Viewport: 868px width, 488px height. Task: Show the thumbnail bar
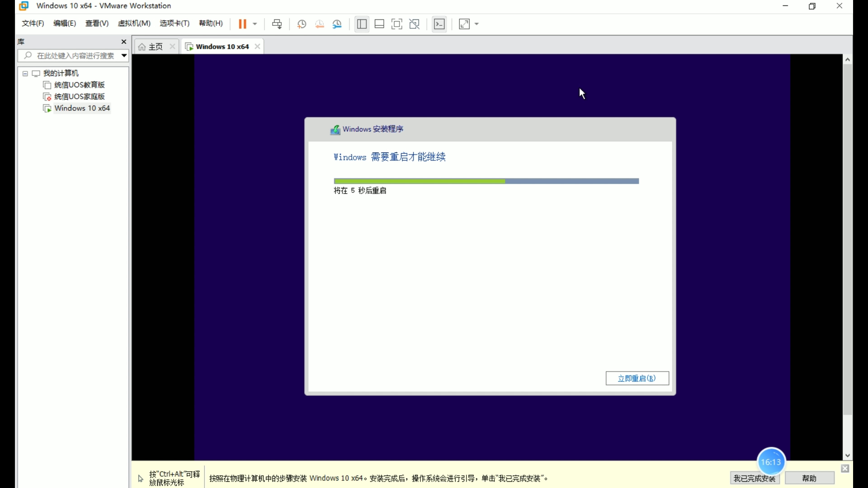379,23
